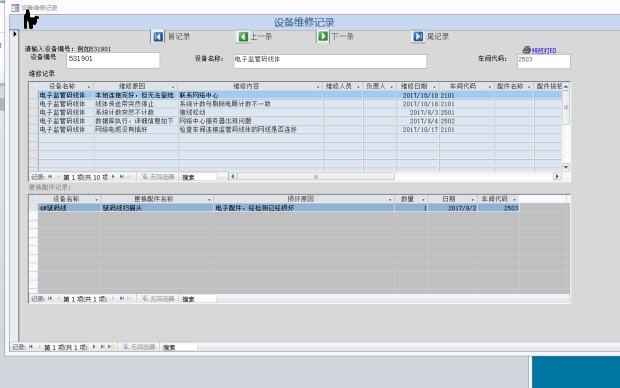Go to last record in bottom main form navigator
Viewport: 620px width, 388px height.
pyautogui.click(x=102, y=347)
